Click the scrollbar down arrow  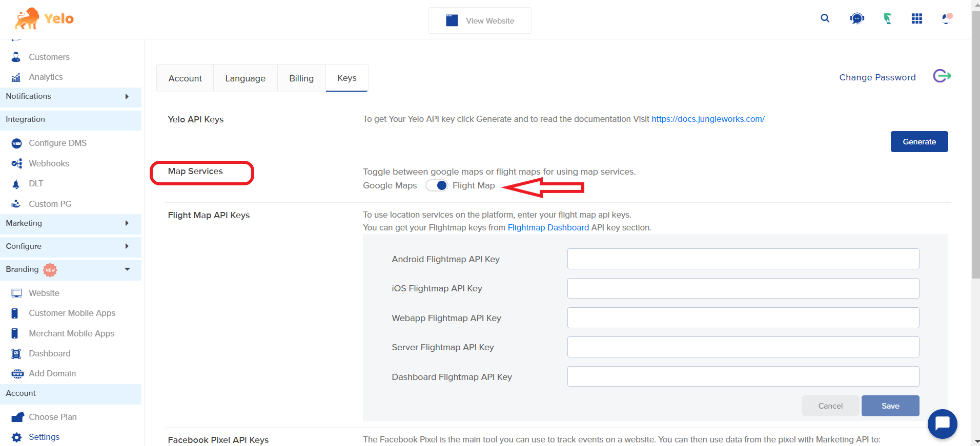point(976,441)
